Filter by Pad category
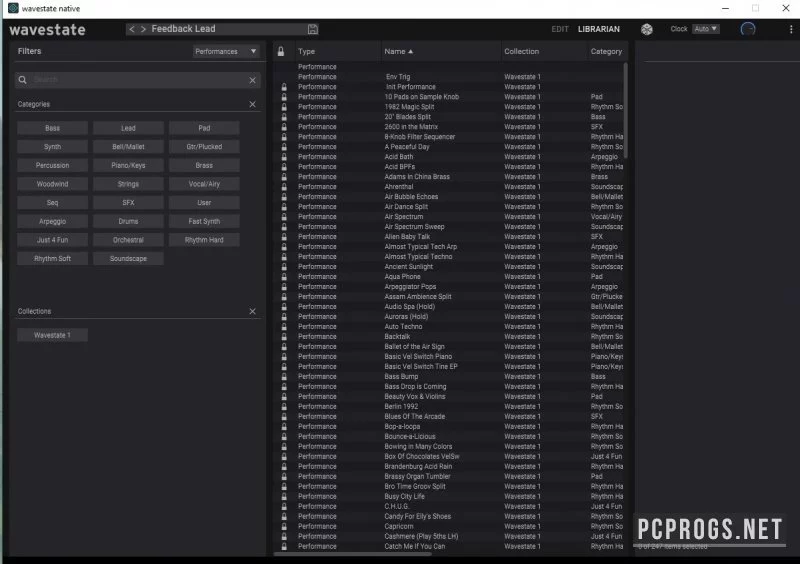The width and height of the screenshot is (800, 564). click(204, 128)
